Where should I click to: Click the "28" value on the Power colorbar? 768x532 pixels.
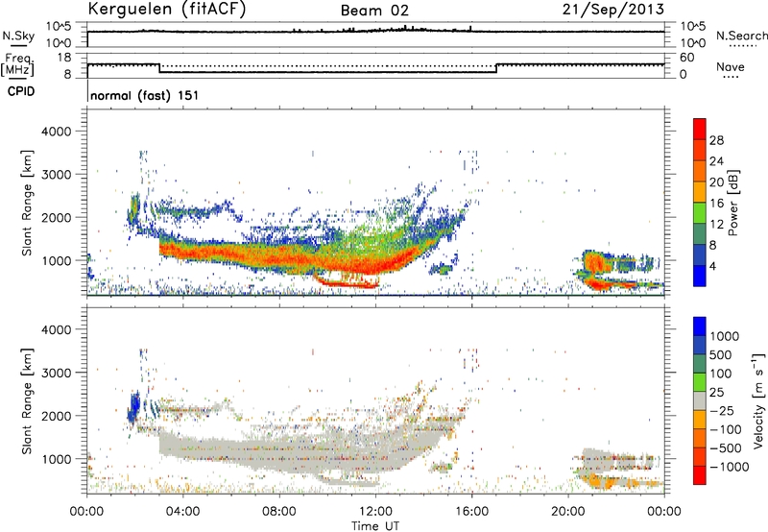click(x=716, y=140)
